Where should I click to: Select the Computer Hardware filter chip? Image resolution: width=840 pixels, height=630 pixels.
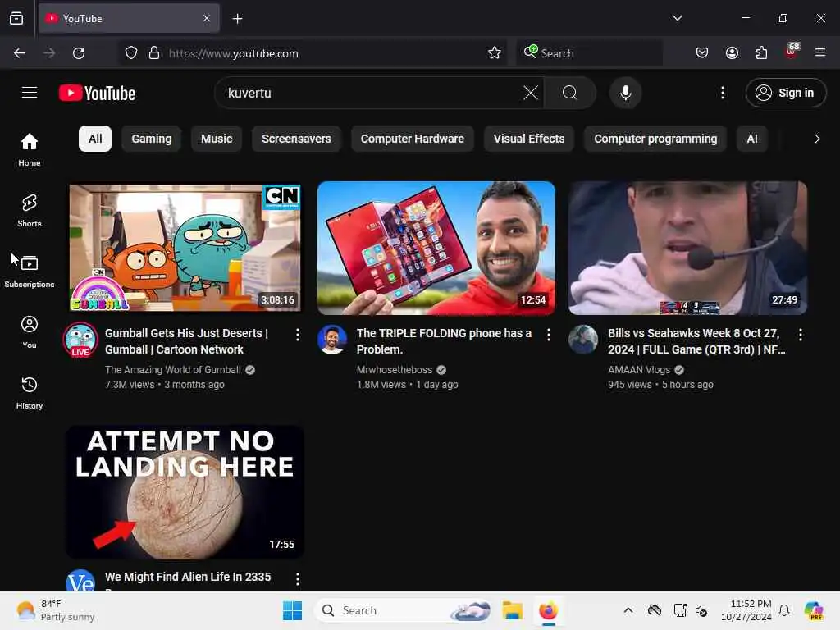pos(412,139)
